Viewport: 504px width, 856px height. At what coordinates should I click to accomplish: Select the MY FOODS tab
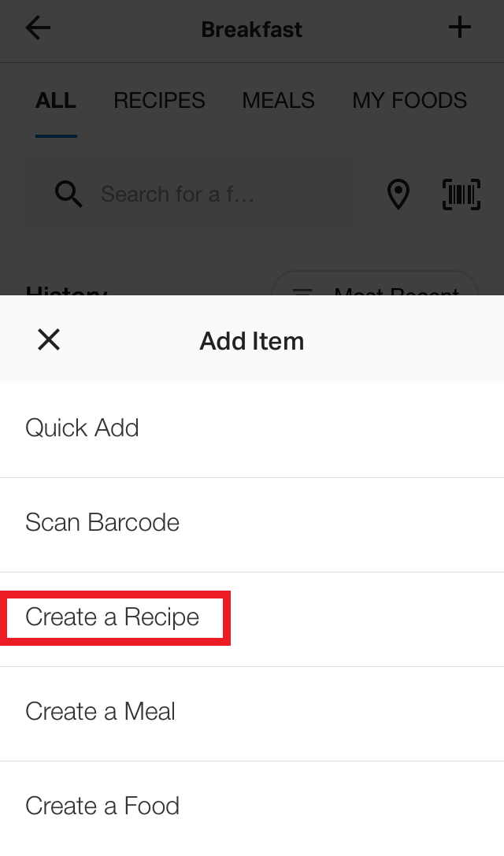pyautogui.click(x=409, y=101)
